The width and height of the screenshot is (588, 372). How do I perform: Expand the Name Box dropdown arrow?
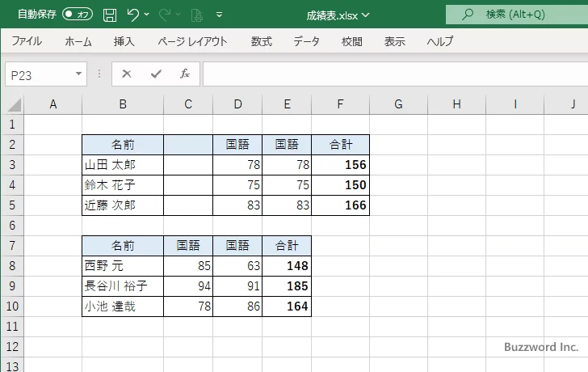pyautogui.click(x=79, y=74)
